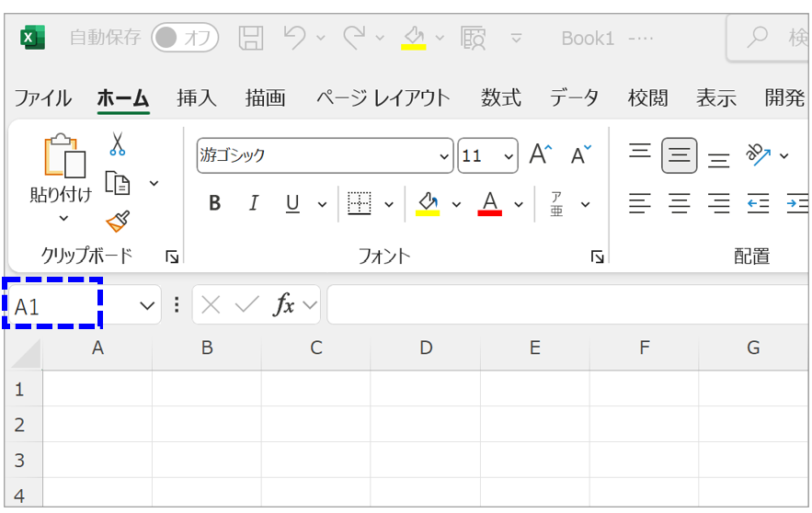Click the Excel app logo icon
The image size is (812, 513).
point(32,38)
